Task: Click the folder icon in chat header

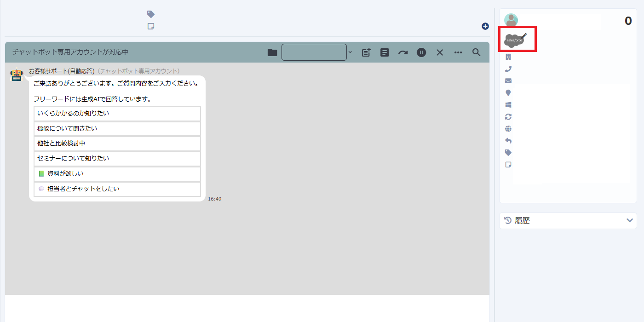Action: 272,52
